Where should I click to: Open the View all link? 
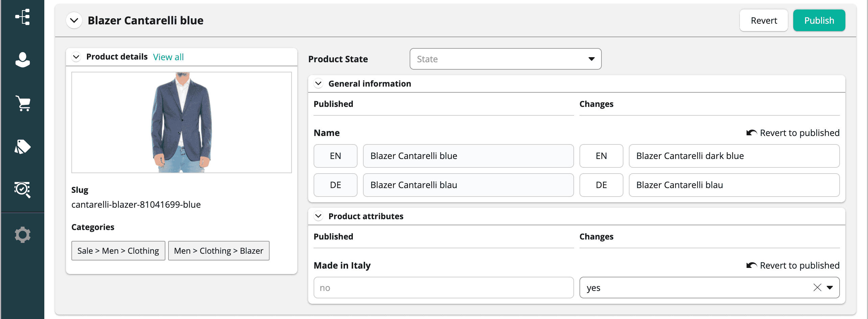(x=168, y=57)
